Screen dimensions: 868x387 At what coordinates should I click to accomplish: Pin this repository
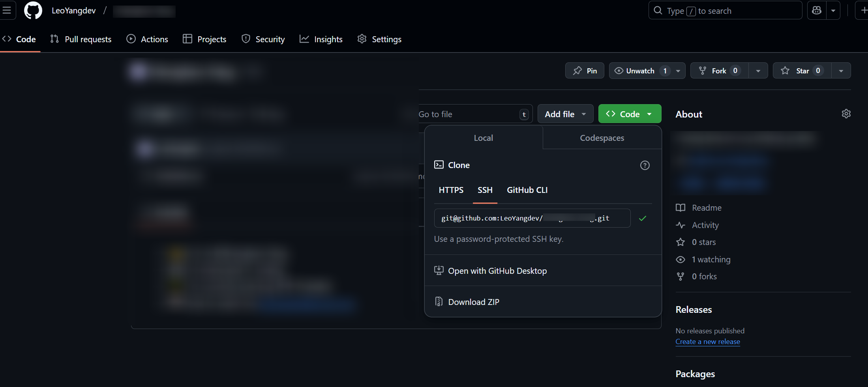[x=585, y=71]
